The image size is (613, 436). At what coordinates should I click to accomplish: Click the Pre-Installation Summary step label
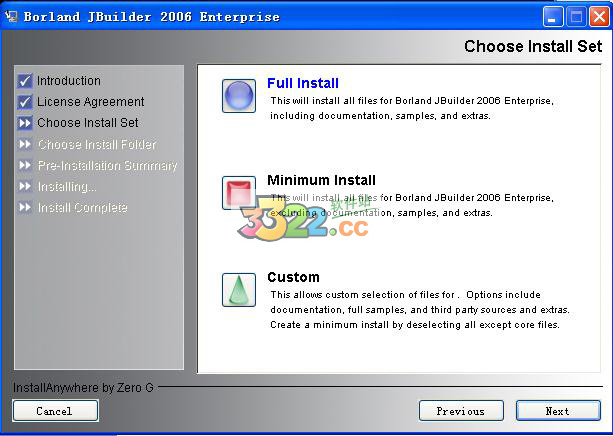[108, 166]
